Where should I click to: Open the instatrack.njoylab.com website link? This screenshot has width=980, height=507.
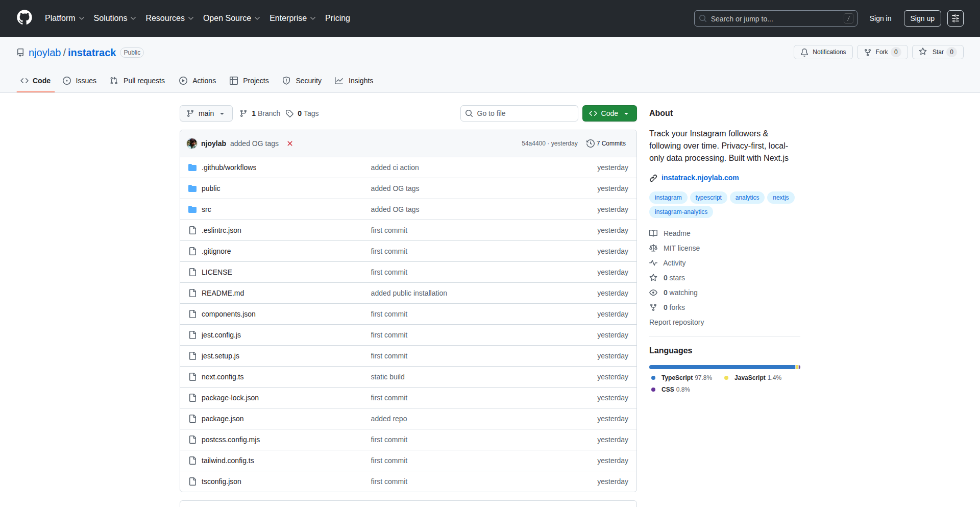[x=700, y=178]
